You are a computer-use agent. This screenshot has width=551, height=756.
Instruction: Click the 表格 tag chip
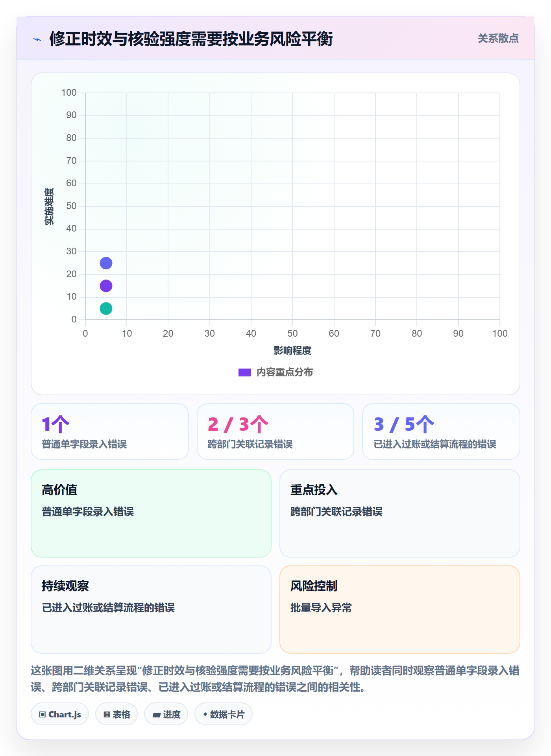116,714
